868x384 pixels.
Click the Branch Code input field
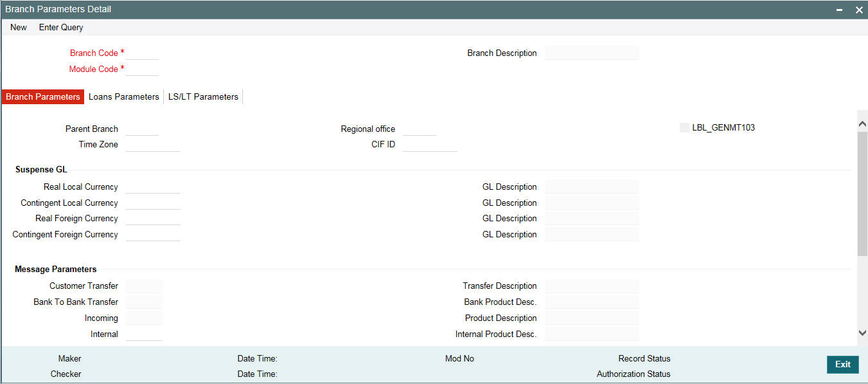coord(143,53)
